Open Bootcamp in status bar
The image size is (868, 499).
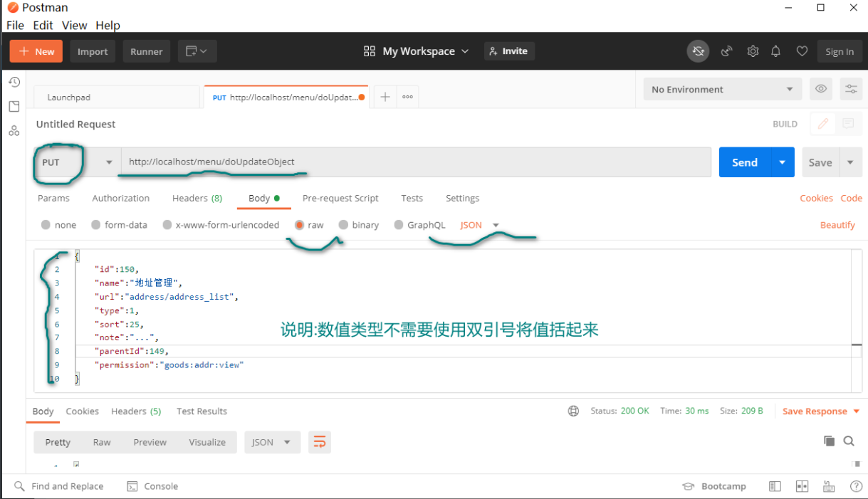click(x=714, y=486)
